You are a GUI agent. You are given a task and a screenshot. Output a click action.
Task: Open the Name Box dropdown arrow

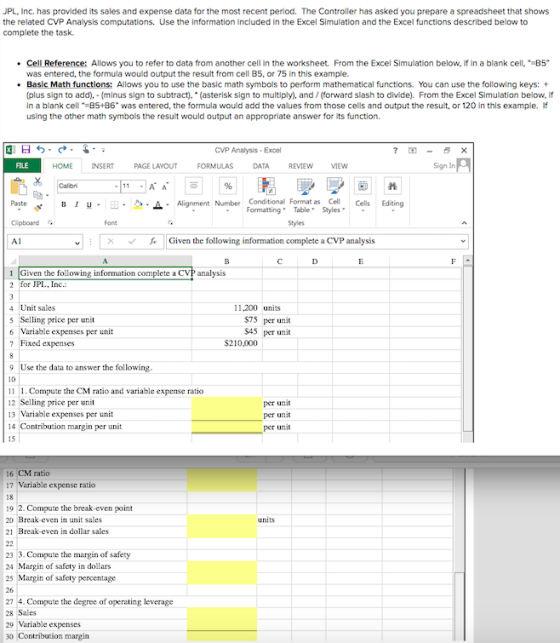[77, 242]
